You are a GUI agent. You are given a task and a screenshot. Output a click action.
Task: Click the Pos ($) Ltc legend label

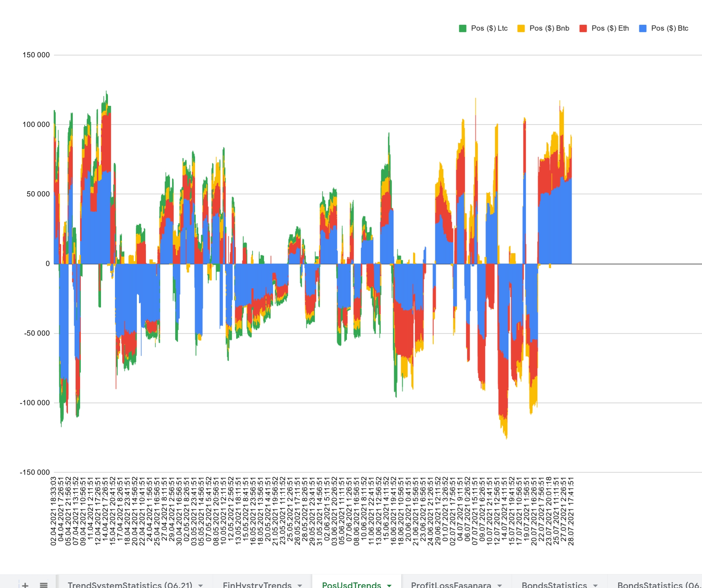coord(489,29)
